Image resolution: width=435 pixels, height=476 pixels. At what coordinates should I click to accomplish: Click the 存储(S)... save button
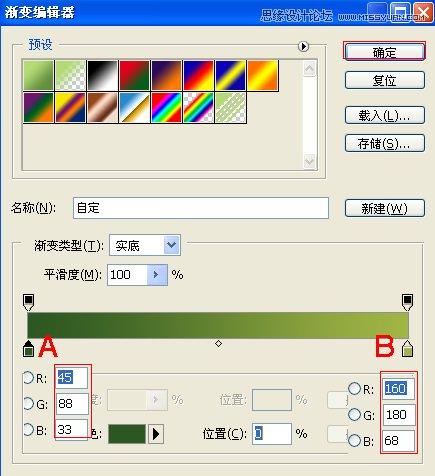point(385,143)
